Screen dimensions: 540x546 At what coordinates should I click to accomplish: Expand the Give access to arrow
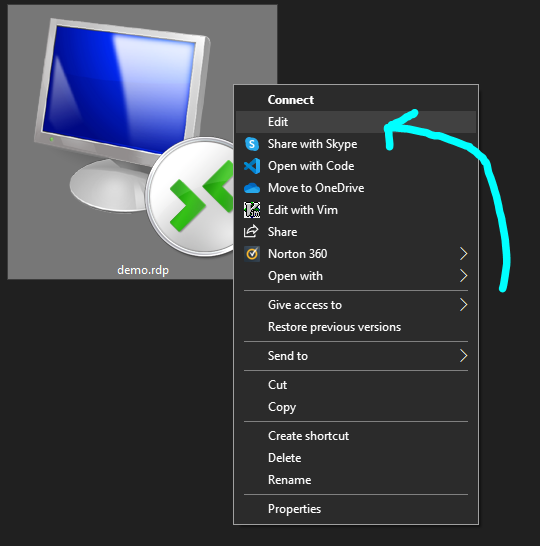pyautogui.click(x=463, y=305)
